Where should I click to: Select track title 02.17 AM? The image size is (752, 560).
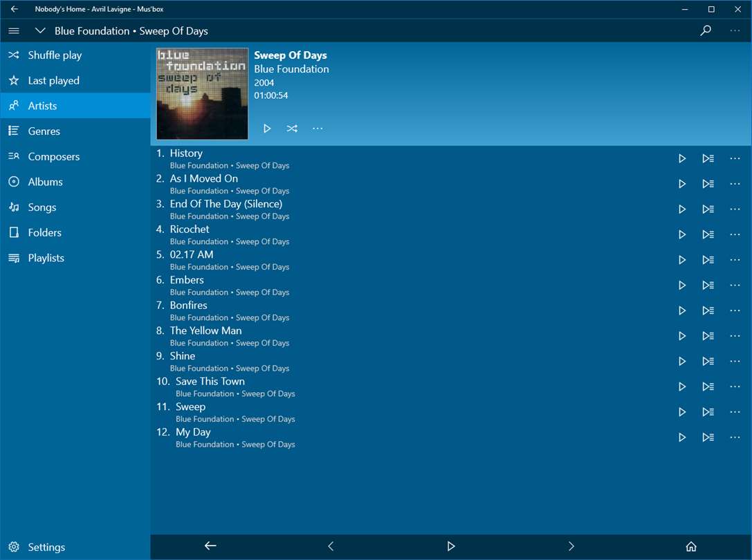(x=192, y=254)
